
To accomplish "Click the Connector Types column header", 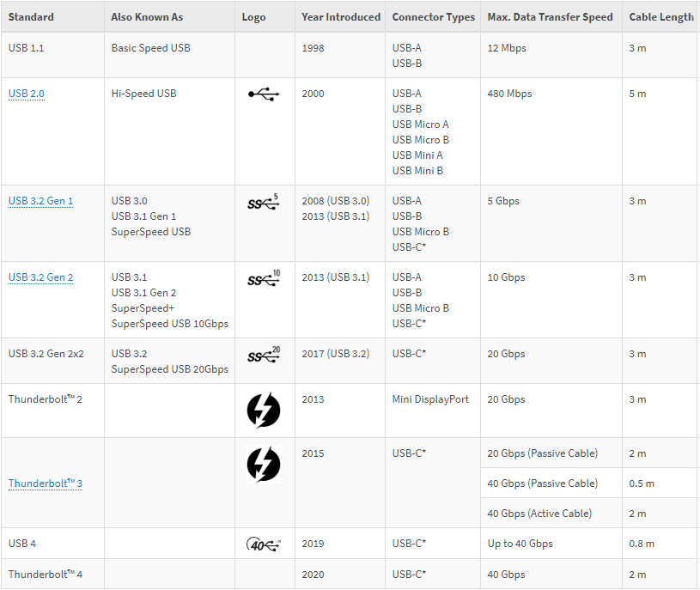I will pos(433,17).
